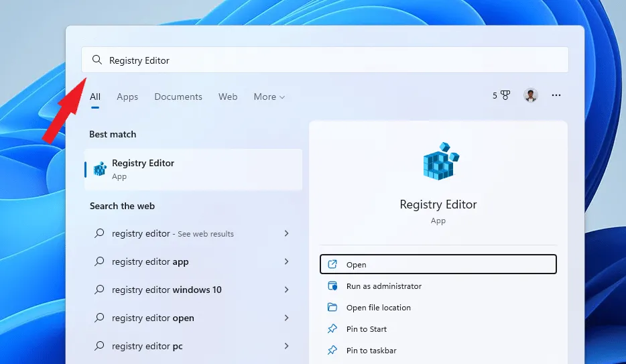Click the small Registry Editor cube icon
This screenshot has width=626, height=364.
[100, 169]
